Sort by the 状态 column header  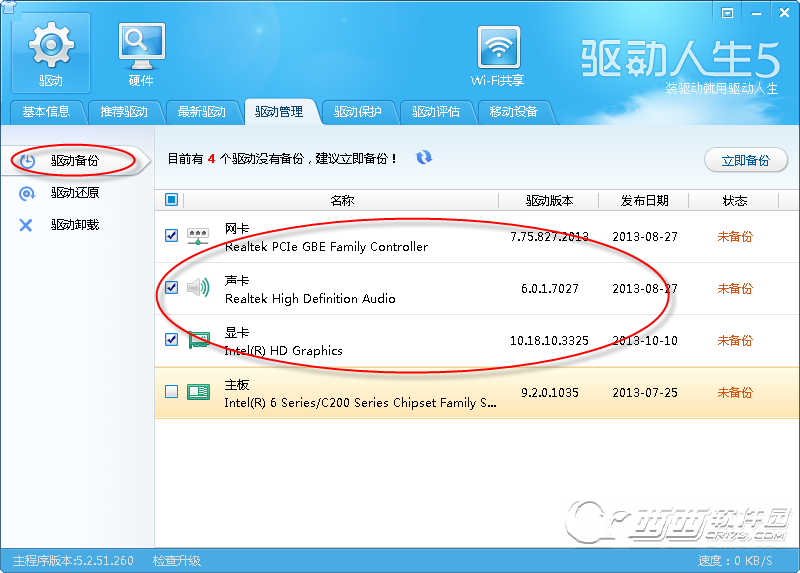[735, 201]
